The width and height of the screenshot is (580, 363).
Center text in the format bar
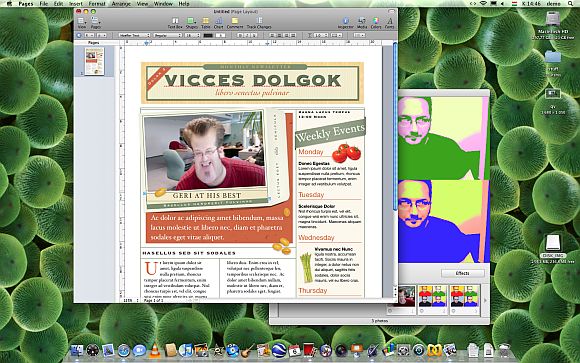[x=279, y=35]
